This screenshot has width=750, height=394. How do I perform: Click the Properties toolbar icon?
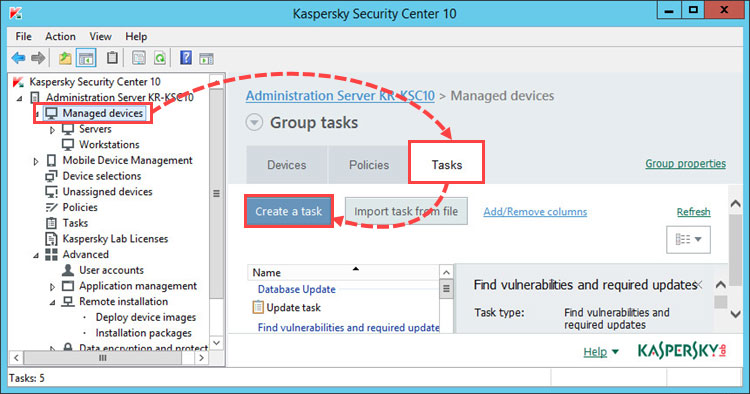point(138,58)
